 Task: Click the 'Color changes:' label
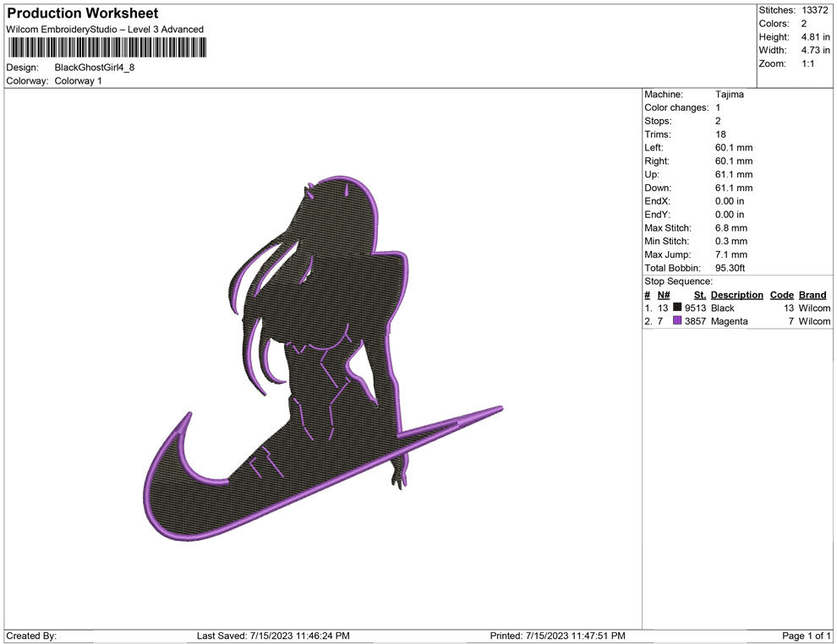pyautogui.click(x=676, y=108)
